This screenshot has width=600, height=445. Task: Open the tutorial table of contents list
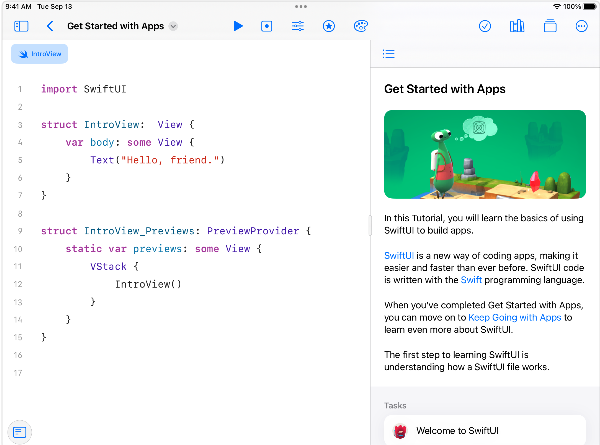389,54
